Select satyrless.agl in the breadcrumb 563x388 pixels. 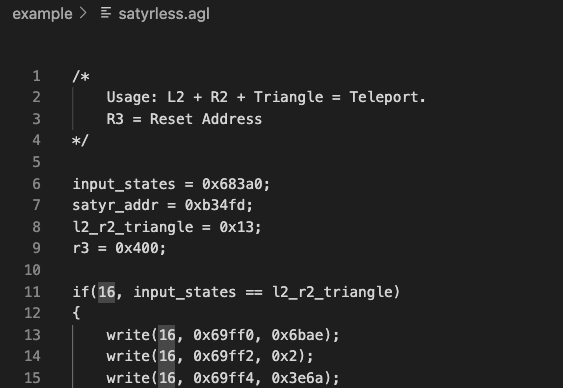point(164,14)
